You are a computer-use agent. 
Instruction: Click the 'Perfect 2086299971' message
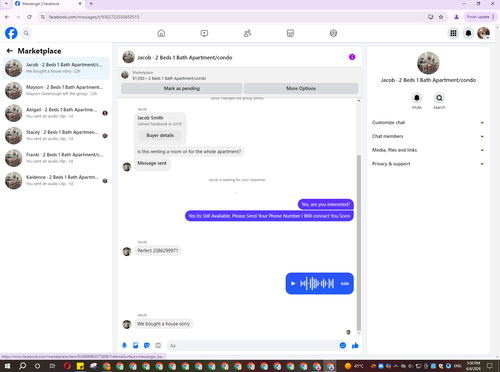tap(158, 251)
